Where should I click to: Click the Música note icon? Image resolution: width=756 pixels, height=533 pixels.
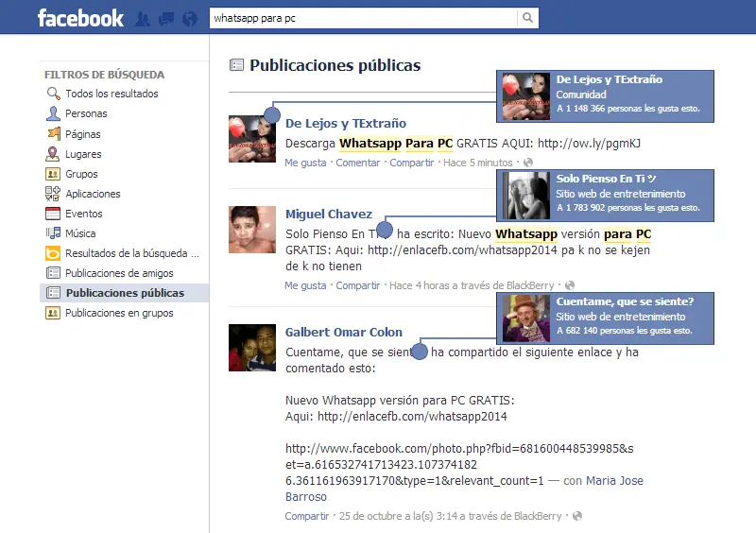pos(53,233)
